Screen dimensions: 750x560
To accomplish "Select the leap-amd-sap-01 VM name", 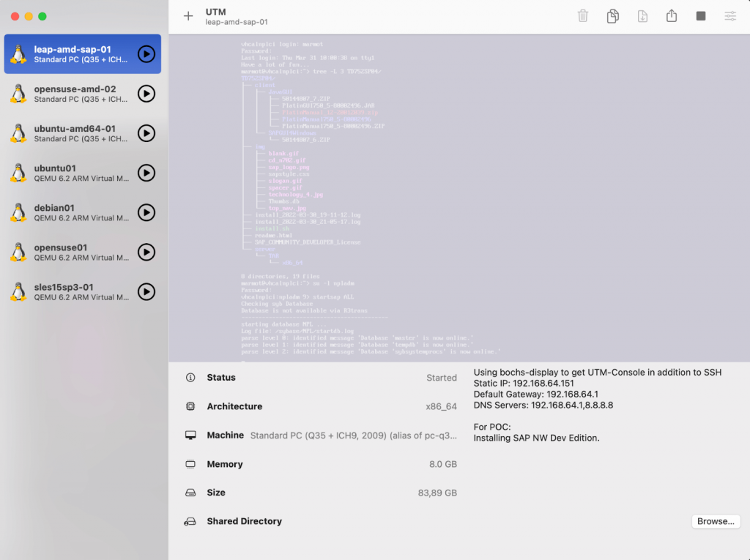I will 73,49.
